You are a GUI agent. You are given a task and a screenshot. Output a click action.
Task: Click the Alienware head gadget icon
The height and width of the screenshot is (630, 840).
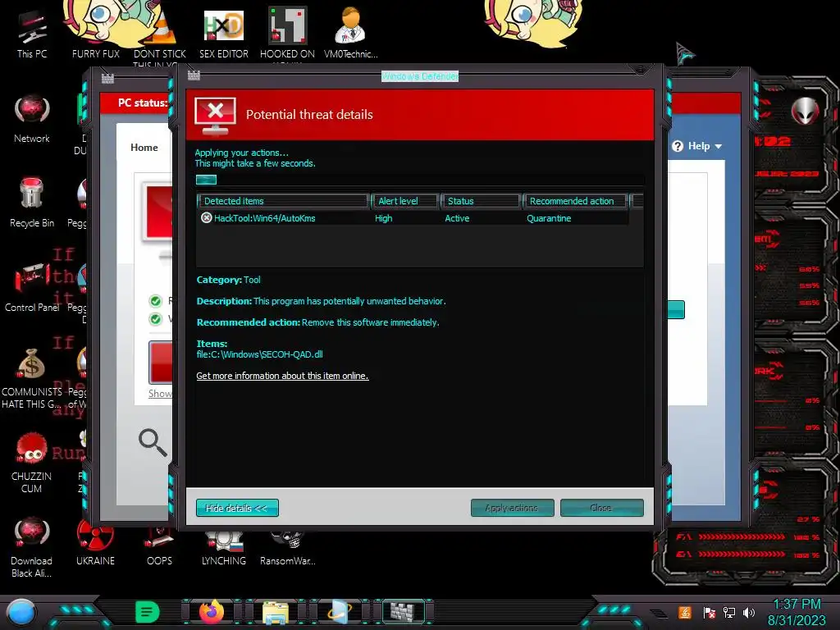[806, 111]
